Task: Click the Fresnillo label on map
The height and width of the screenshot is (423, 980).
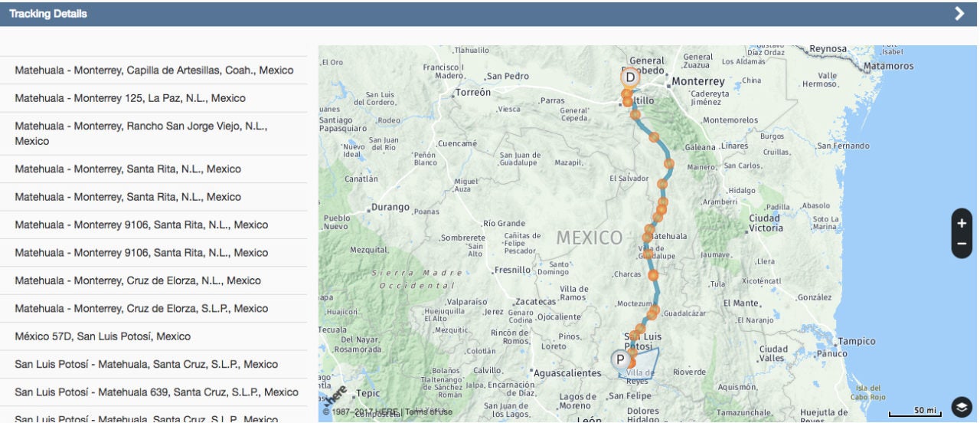Action: coord(512,270)
